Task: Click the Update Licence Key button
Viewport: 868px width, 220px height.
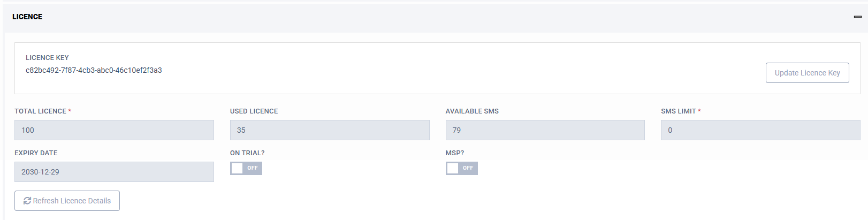Action: (x=807, y=73)
